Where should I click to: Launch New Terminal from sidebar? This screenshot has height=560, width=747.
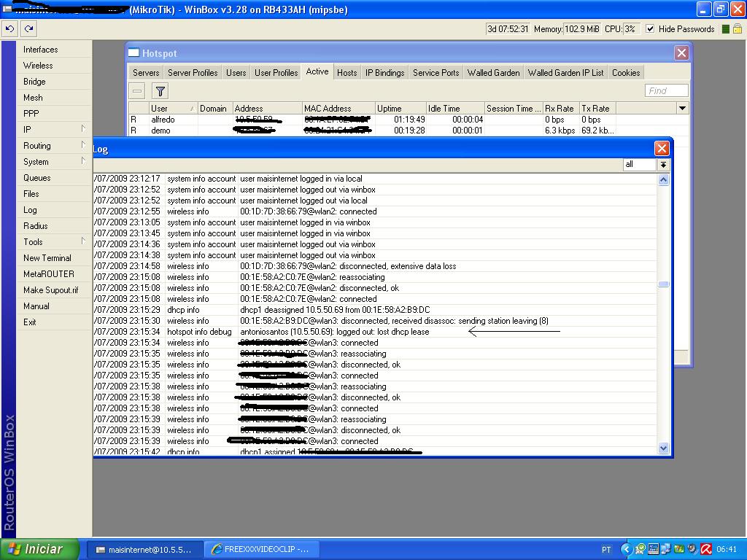(47, 258)
